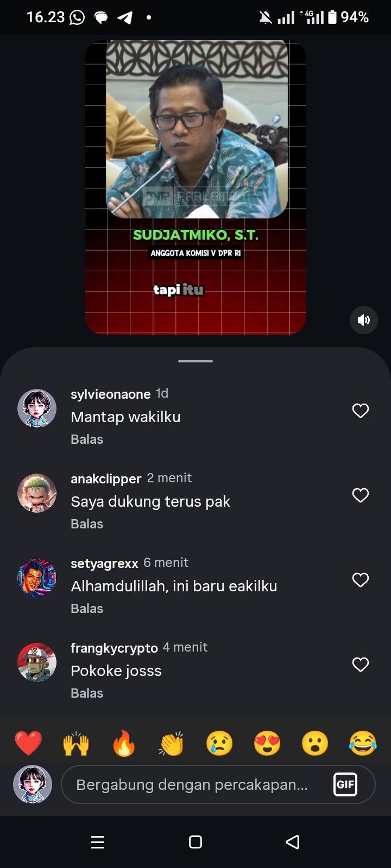The image size is (391, 868).
Task: Tap heart on setyagrexx's comment
Action: point(361,580)
